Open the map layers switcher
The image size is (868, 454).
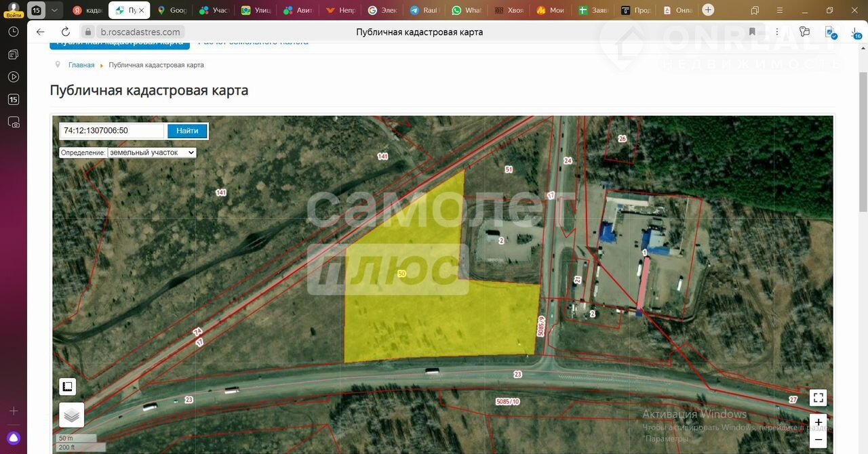[71, 415]
